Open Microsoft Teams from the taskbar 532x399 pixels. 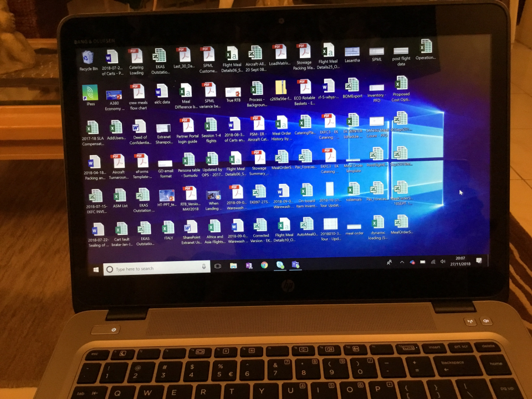tap(296, 264)
